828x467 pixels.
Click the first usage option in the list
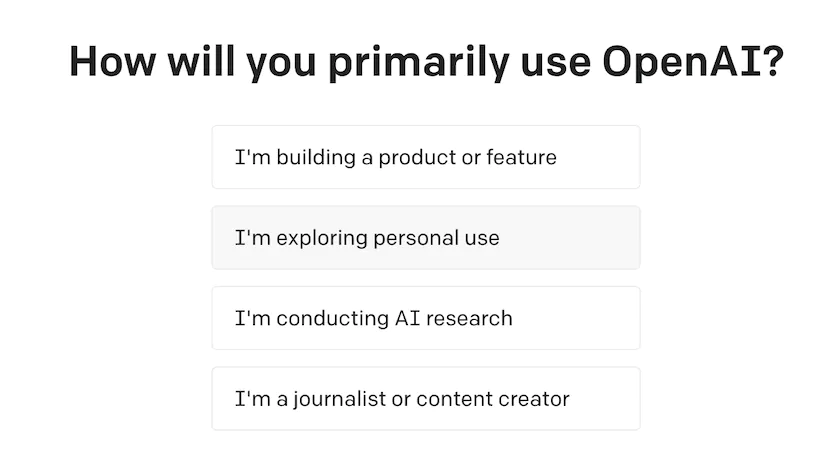[425, 157]
